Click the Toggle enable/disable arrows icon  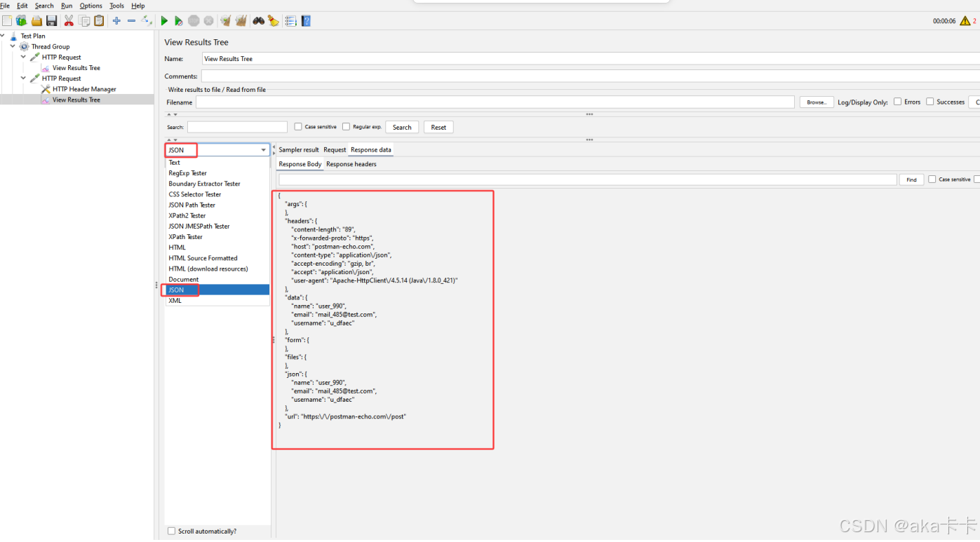[147, 21]
